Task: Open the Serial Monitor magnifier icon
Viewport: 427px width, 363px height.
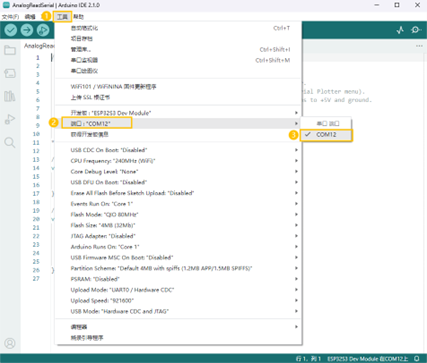Action: (x=416, y=30)
